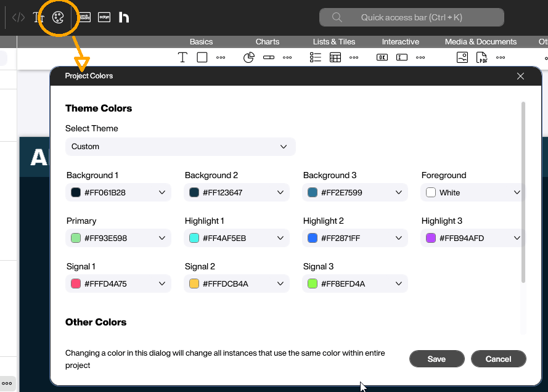The height and width of the screenshot is (392, 548).
Task: Insert a styled list control
Action: tap(315, 57)
